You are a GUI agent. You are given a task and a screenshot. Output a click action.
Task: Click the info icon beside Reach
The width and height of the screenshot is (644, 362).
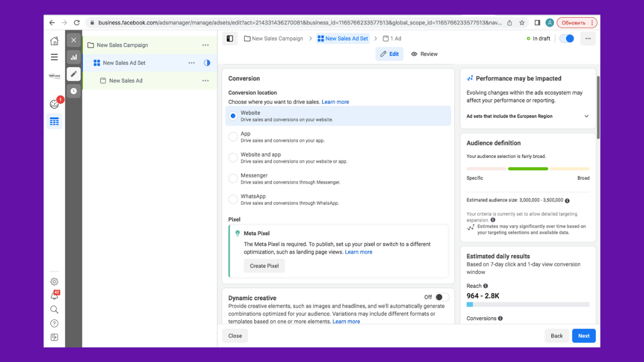[x=486, y=286]
